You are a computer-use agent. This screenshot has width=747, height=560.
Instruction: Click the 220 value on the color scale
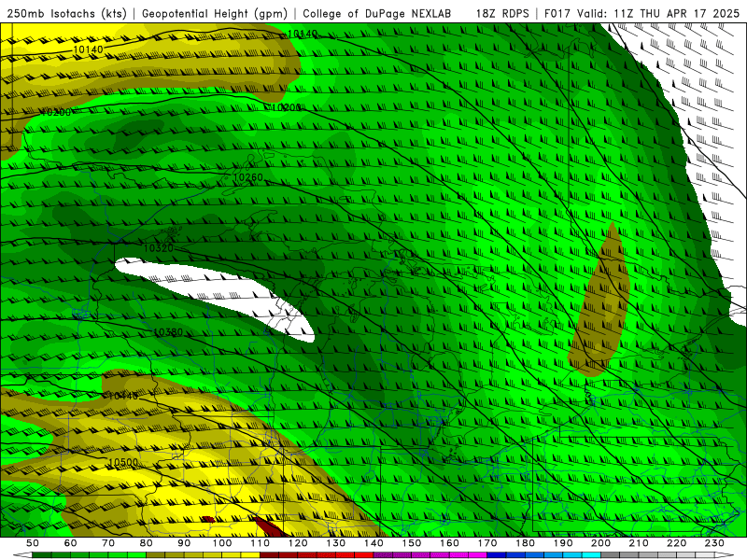[x=676, y=543]
